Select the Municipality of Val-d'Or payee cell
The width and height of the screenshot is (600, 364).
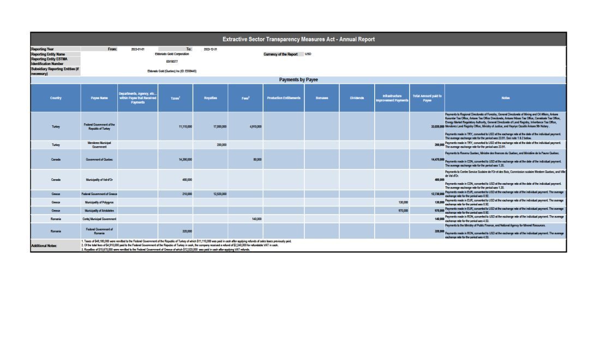click(99, 180)
